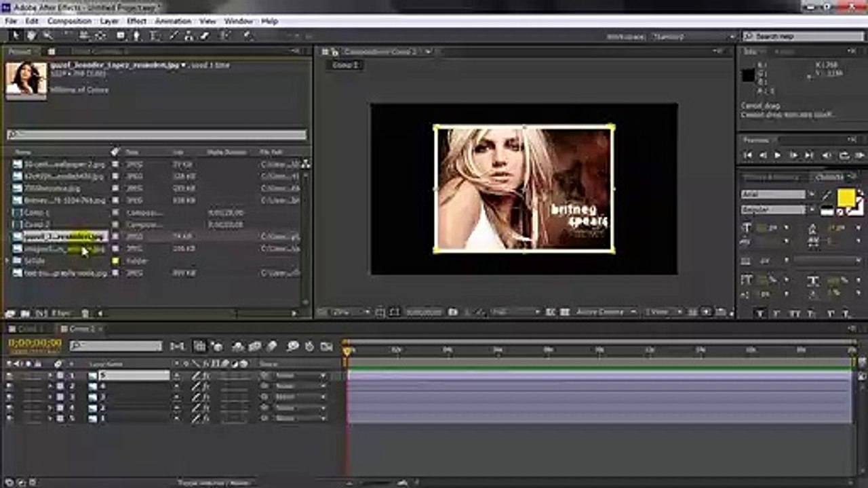Jump to first frame in Preview panel
868x488 pixels.
[747, 155]
